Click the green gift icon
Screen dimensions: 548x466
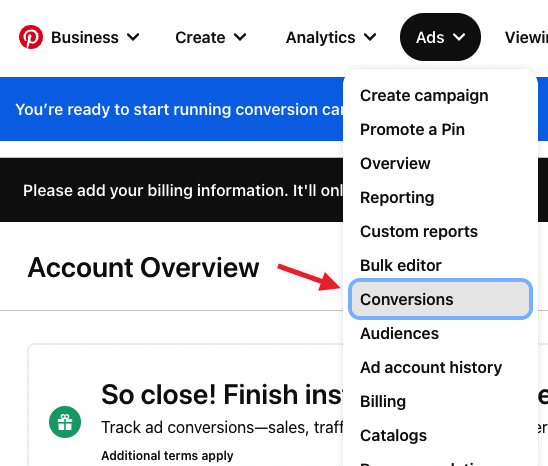[x=65, y=422]
